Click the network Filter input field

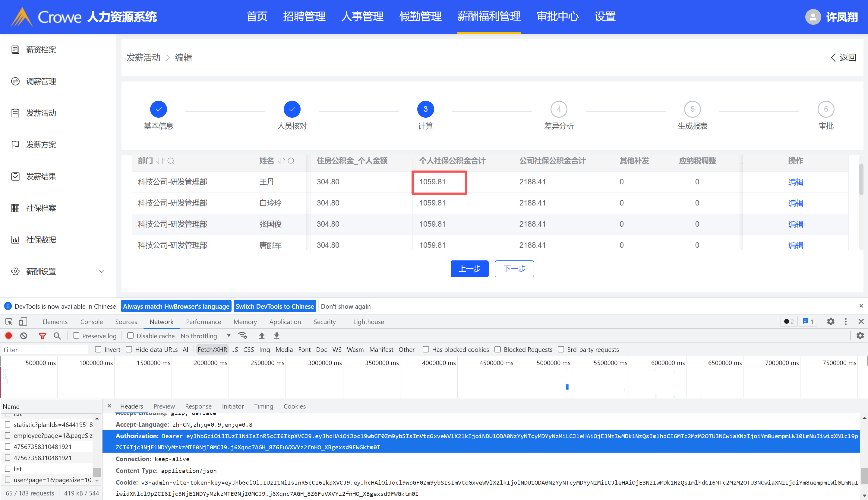pyautogui.click(x=45, y=350)
